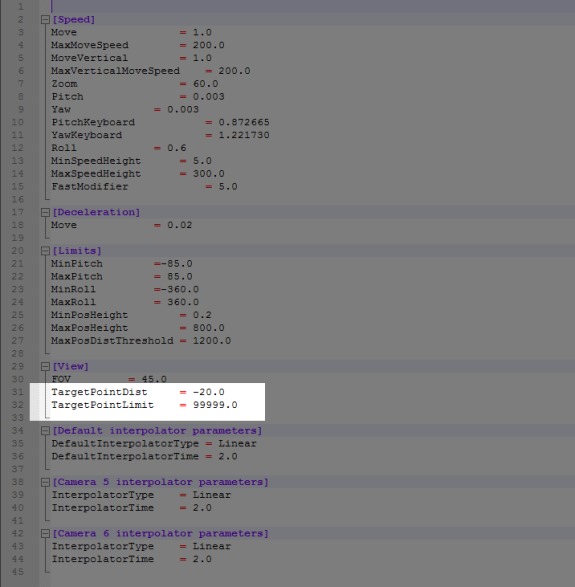Image resolution: width=575 pixels, height=587 pixels.
Task: Click the [Default interpolator parameters] header text
Action: 157,431
